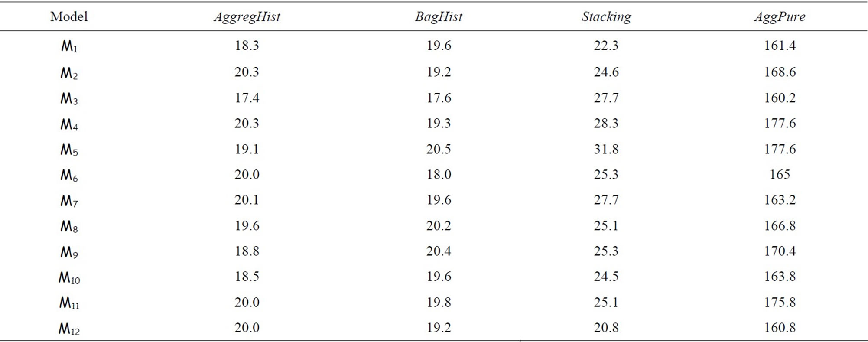Image resolution: width=868 pixels, height=342 pixels.
Task: Select the M10 row label
Action: [x=69, y=278]
